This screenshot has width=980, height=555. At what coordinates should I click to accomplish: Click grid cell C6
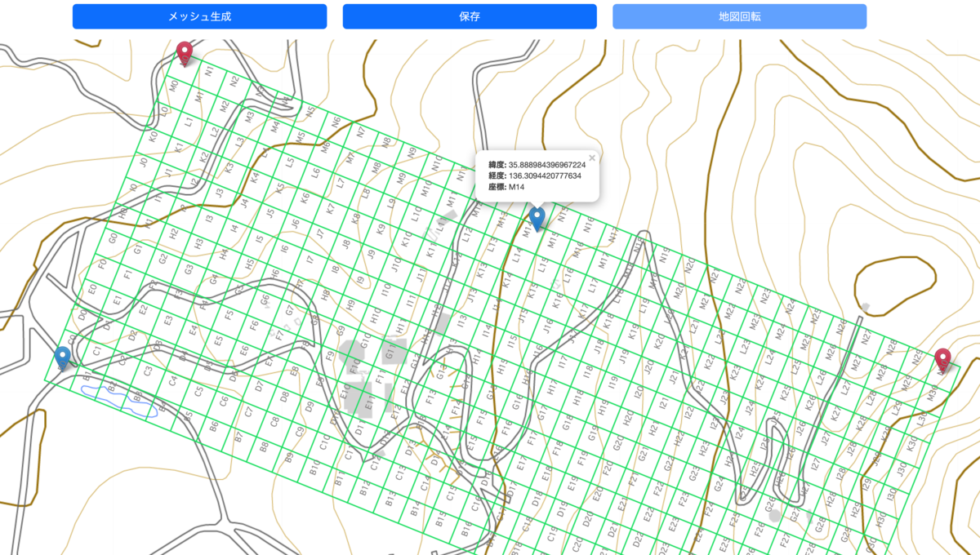pos(224,400)
